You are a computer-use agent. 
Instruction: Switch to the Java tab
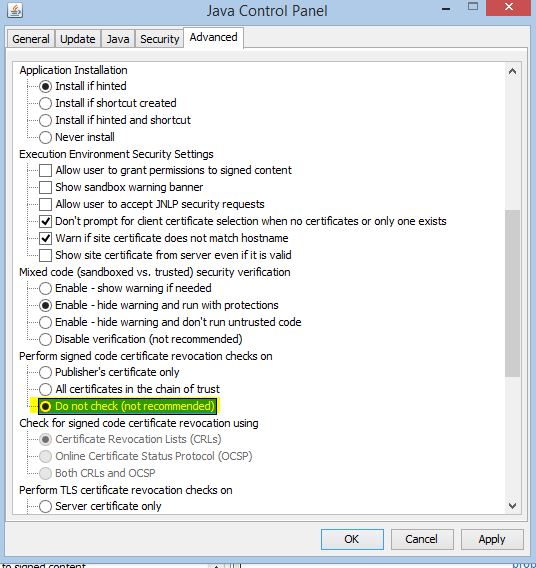pyautogui.click(x=118, y=39)
